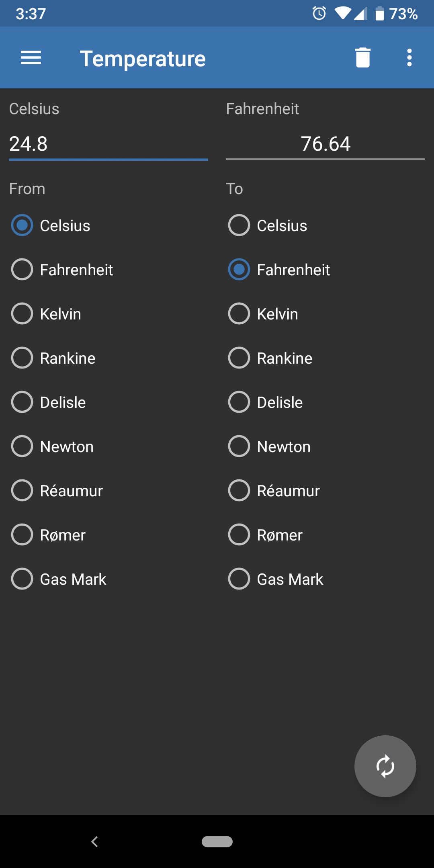
Task: Tap the trash delete icon
Action: [x=362, y=57]
